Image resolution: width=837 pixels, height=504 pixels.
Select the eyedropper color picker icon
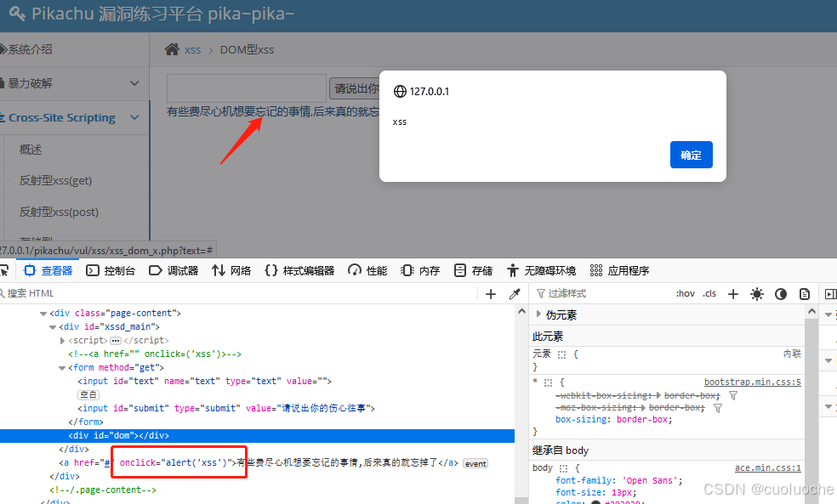coord(515,294)
